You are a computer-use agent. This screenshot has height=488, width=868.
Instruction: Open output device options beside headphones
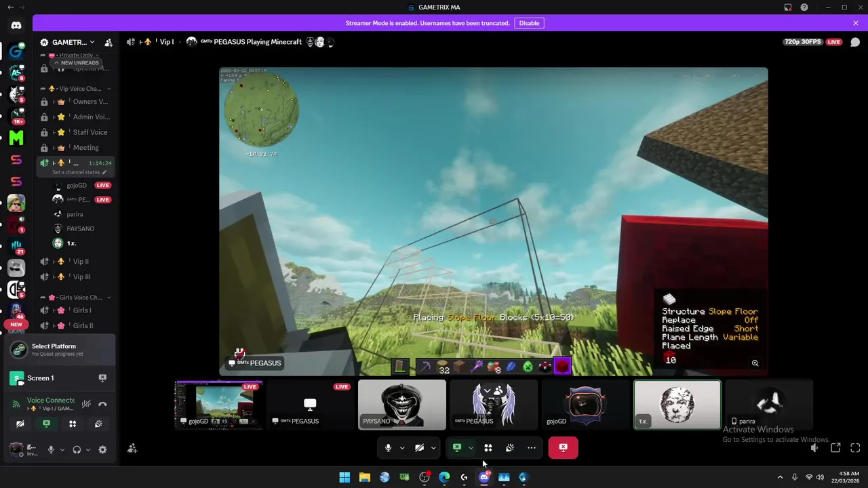[87, 449]
